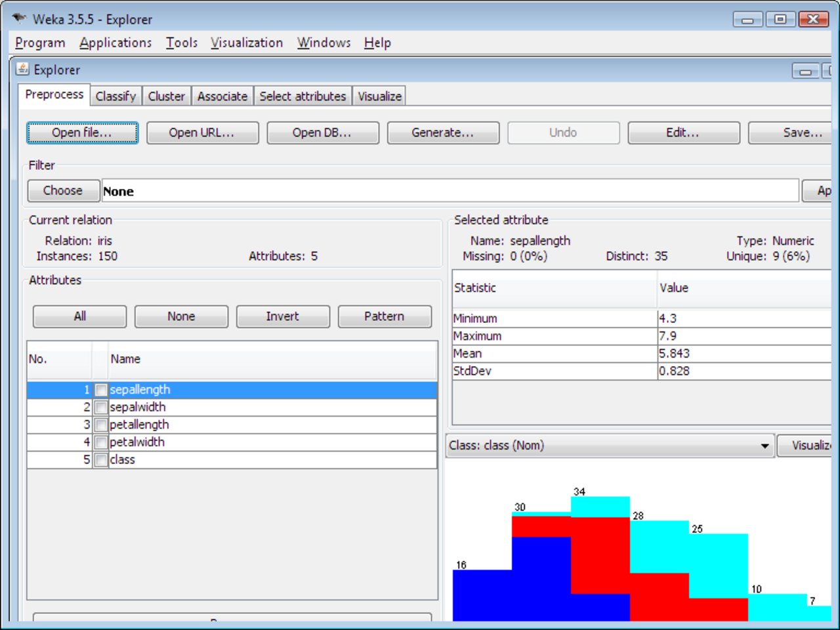
Task: Select the petalwidth row in attributes list
Action: (x=232, y=442)
